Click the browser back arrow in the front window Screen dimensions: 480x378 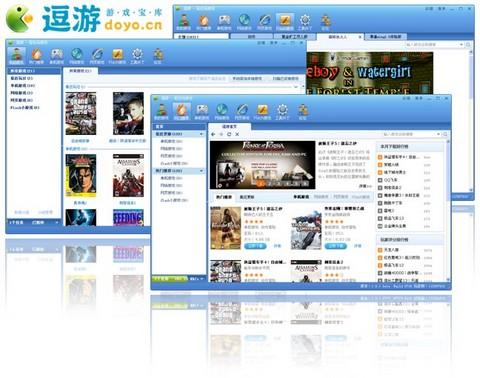(x=213, y=134)
